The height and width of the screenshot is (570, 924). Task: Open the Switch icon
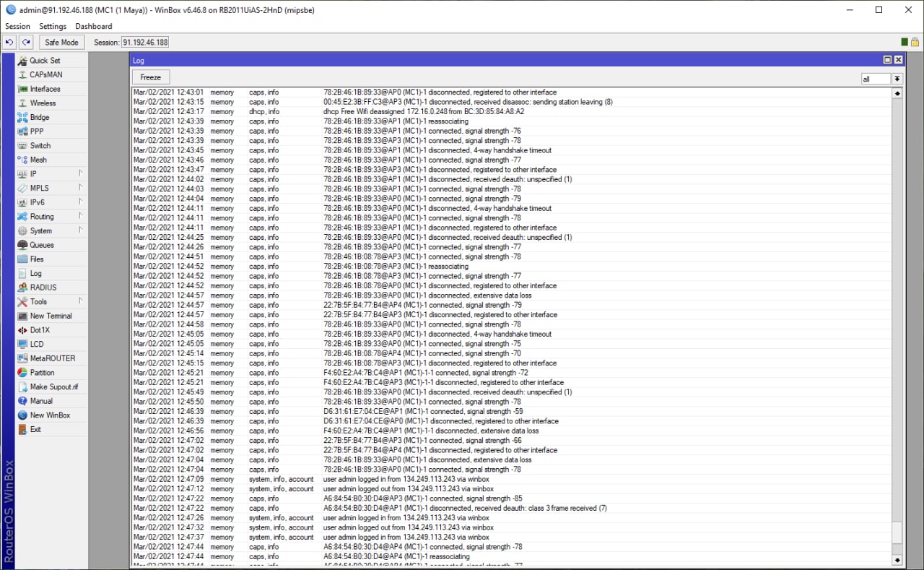pos(22,146)
